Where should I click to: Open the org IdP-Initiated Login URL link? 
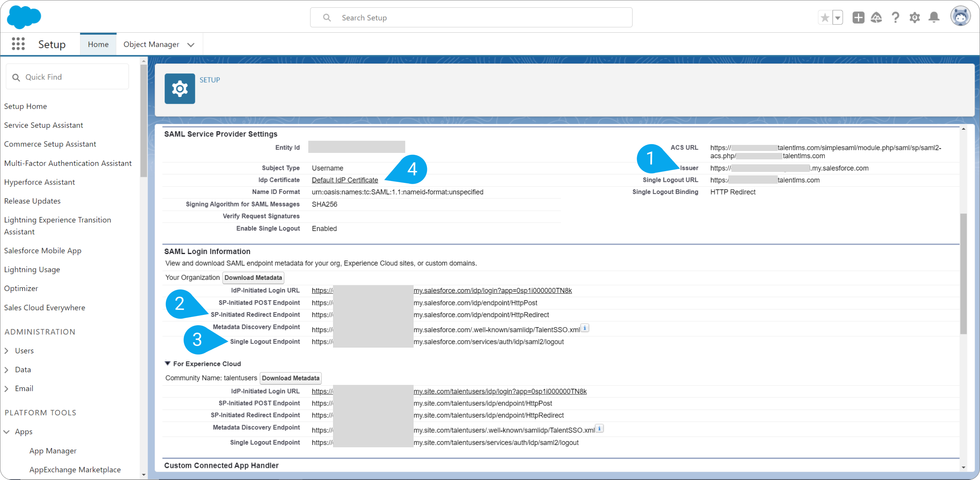coord(441,291)
